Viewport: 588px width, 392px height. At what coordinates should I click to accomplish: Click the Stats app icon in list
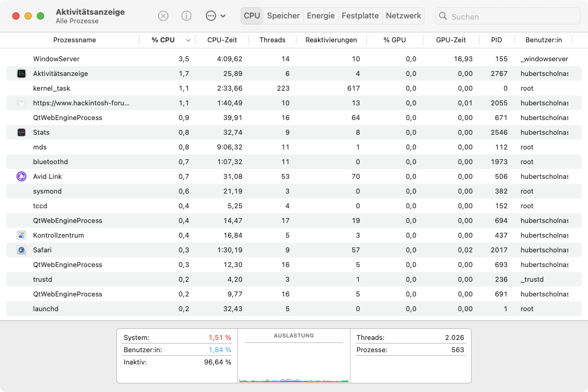coord(21,132)
